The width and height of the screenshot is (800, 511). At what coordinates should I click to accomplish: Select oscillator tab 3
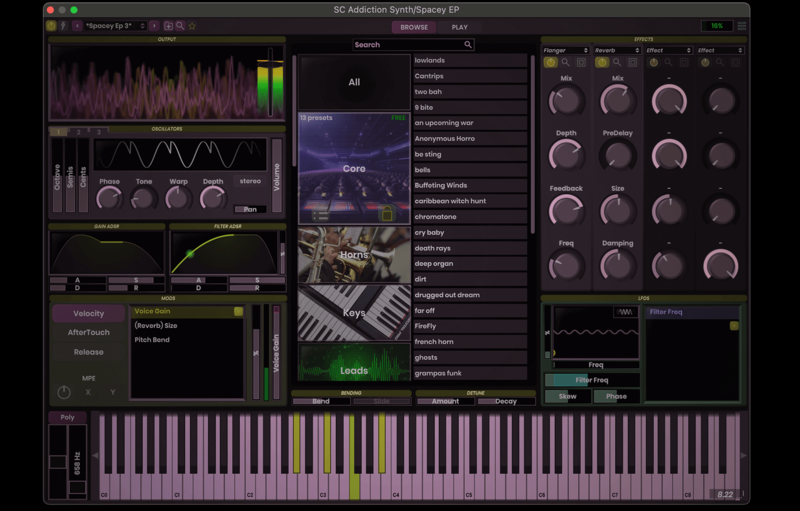coord(98,132)
